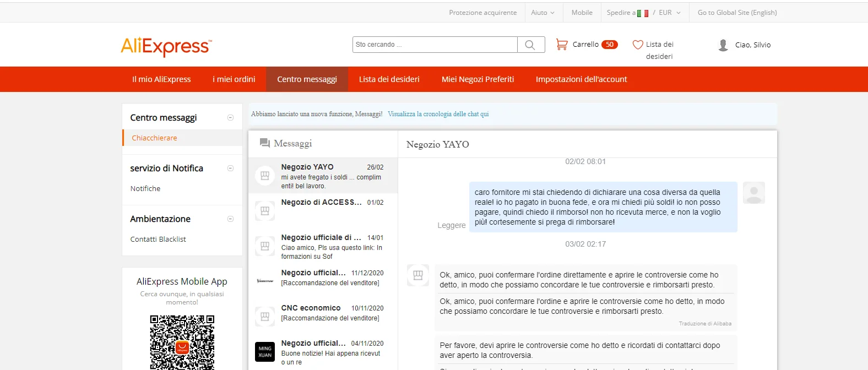
Task: Click the search magnifier button
Action: pyautogui.click(x=531, y=45)
